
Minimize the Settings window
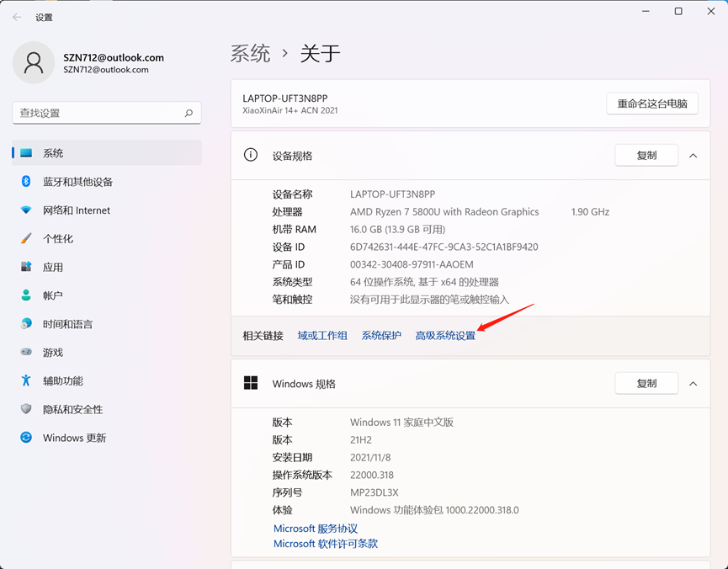coord(646,11)
